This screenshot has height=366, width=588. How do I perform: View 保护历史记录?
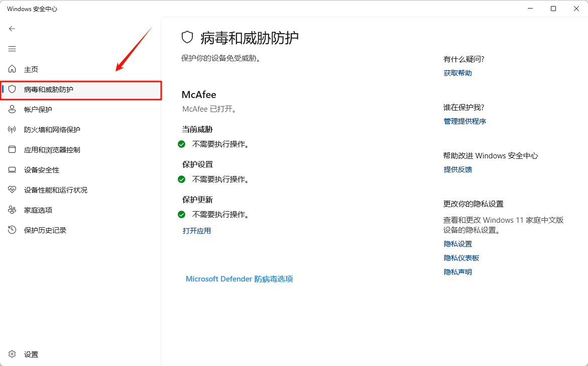[x=81, y=230]
